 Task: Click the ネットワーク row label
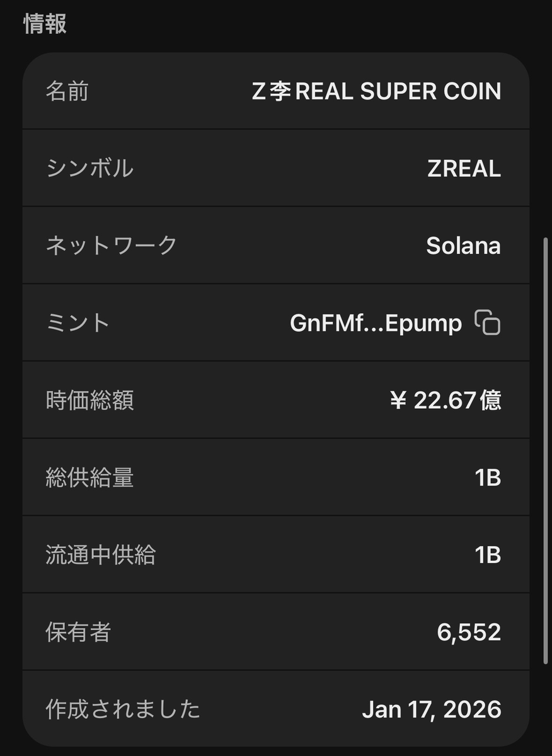coord(112,246)
